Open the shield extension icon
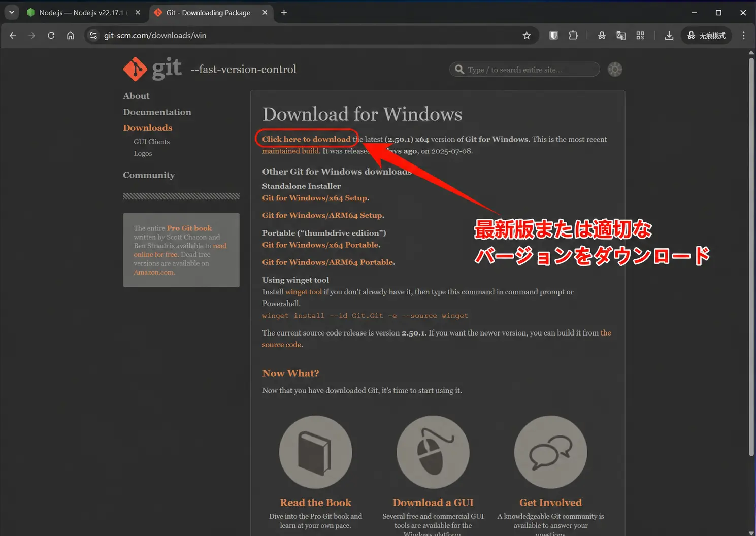This screenshot has width=756, height=536. pyautogui.click(x=553, y=36)
